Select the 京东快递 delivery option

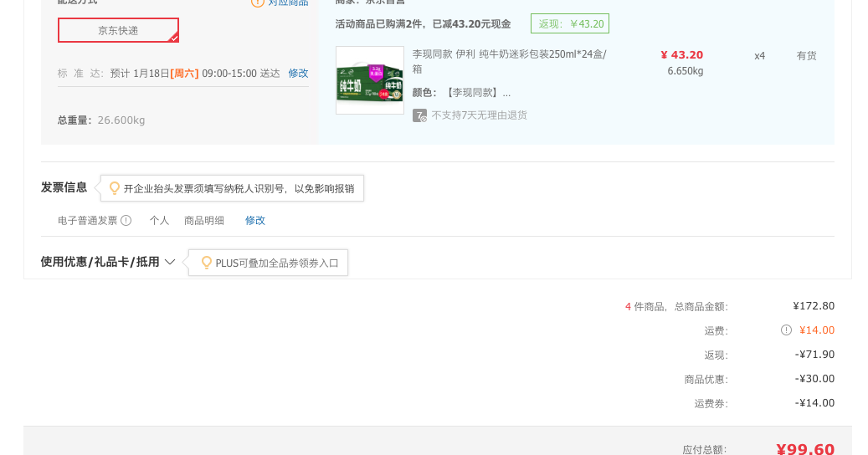[119, 30]
